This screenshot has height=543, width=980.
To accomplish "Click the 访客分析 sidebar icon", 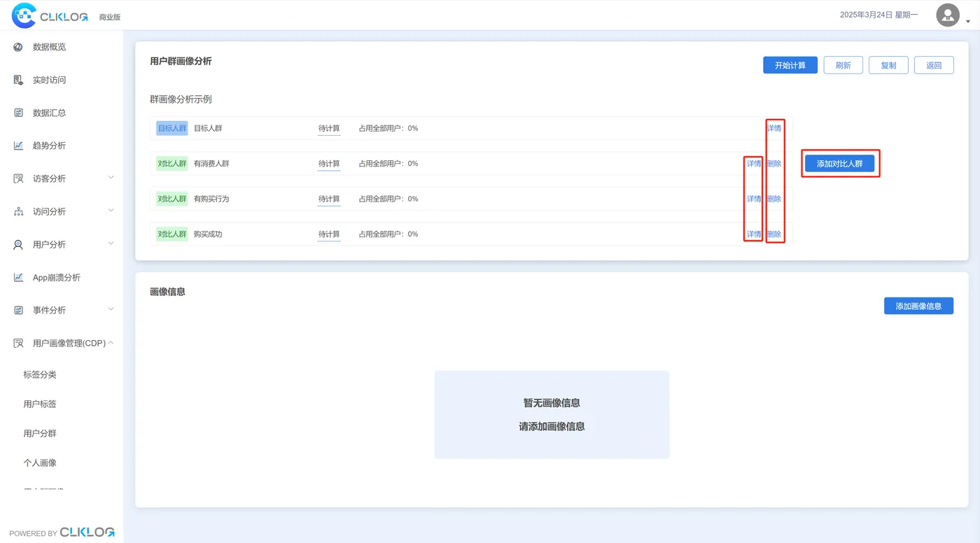I will 18,178.
